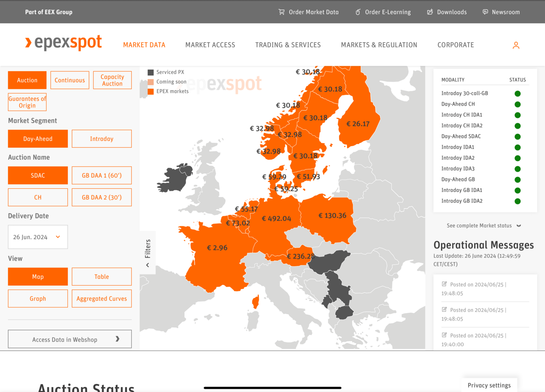
Task: Select the Continuous market type
Action: [x=70, y=80]
